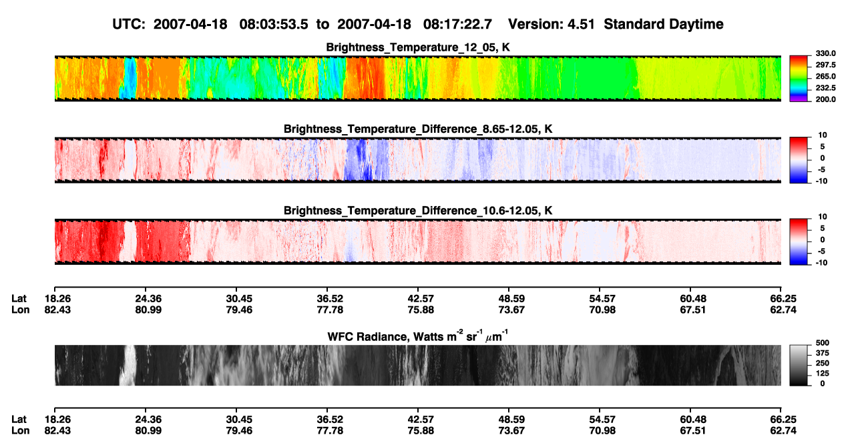Click latitude 54.57 on the axis beneath the WFC strip
The height and width of the screenshot is (445, 868).
tap(600, 420)
